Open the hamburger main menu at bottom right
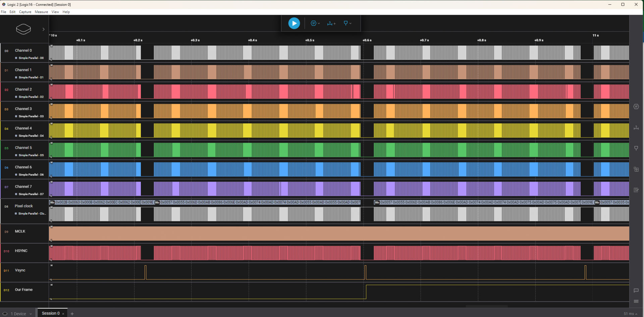The height and width of the screenshot is (317, 644). point(636,301)
